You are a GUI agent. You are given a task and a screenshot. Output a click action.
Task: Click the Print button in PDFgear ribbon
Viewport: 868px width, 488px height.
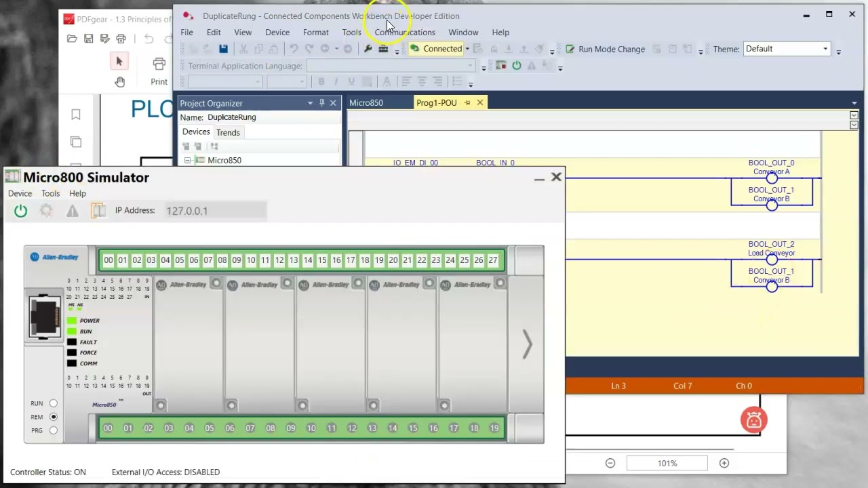[x=159, y=71]
